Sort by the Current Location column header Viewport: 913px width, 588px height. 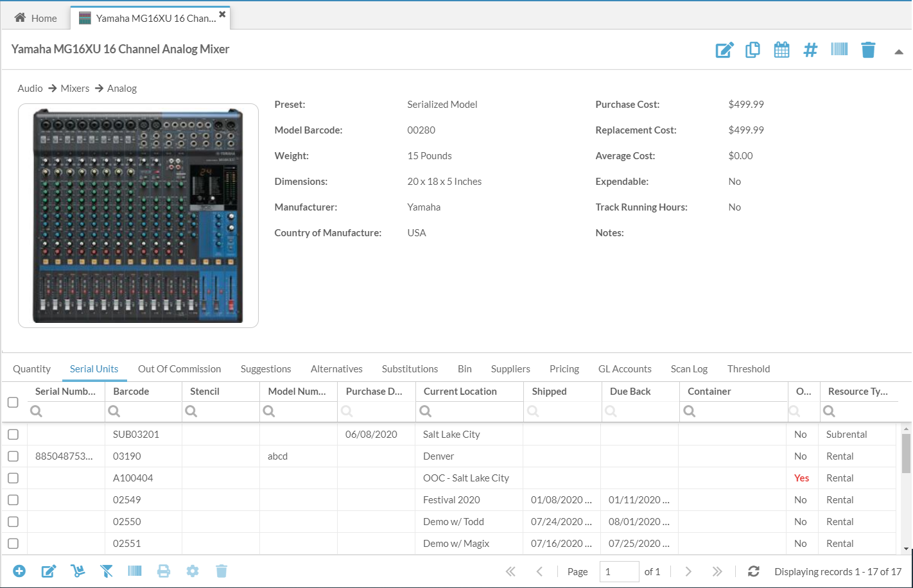coord(460,392)
